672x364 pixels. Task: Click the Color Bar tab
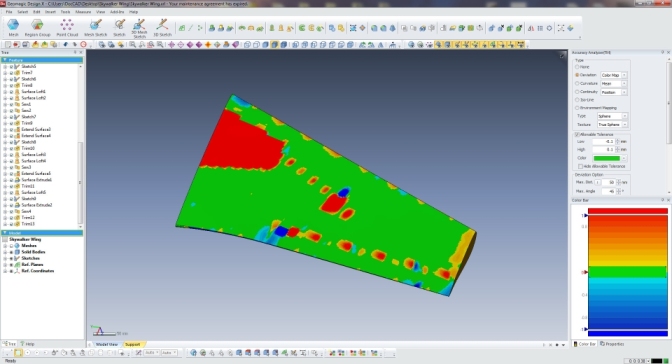(585, 344)
